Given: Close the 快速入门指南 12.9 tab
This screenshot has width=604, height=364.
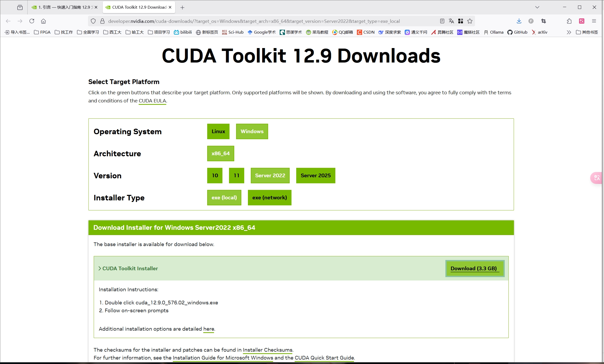Looking at the screenshot, I should tap(96, 7).
